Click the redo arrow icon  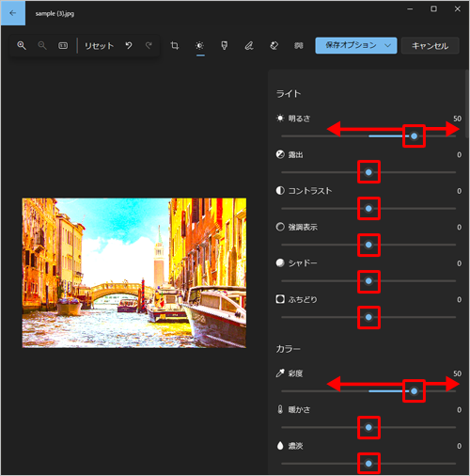(x=149, y=45)
